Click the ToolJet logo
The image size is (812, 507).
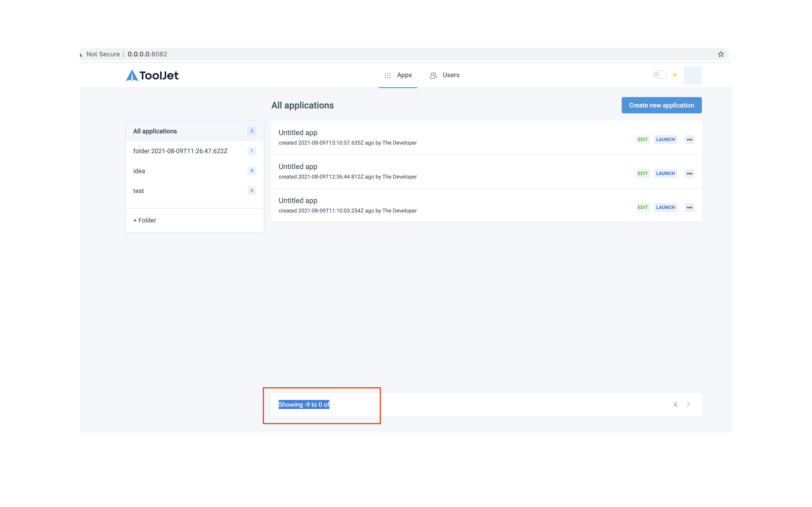pos(152,75)
